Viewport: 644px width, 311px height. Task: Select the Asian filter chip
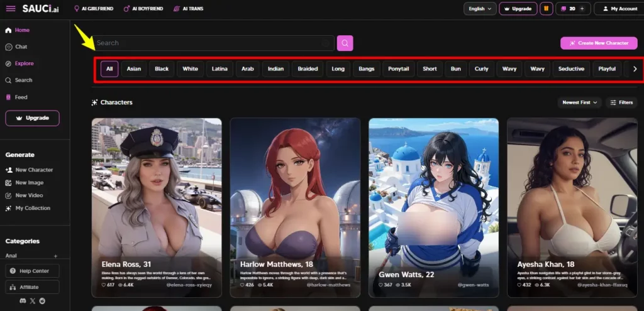(x=134, y=69)
